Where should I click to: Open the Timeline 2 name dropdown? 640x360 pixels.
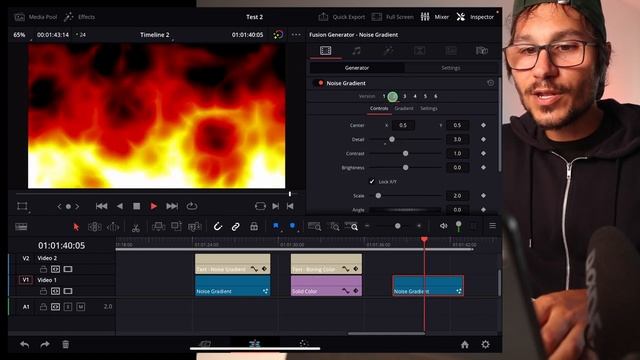[x=155, y=35]
